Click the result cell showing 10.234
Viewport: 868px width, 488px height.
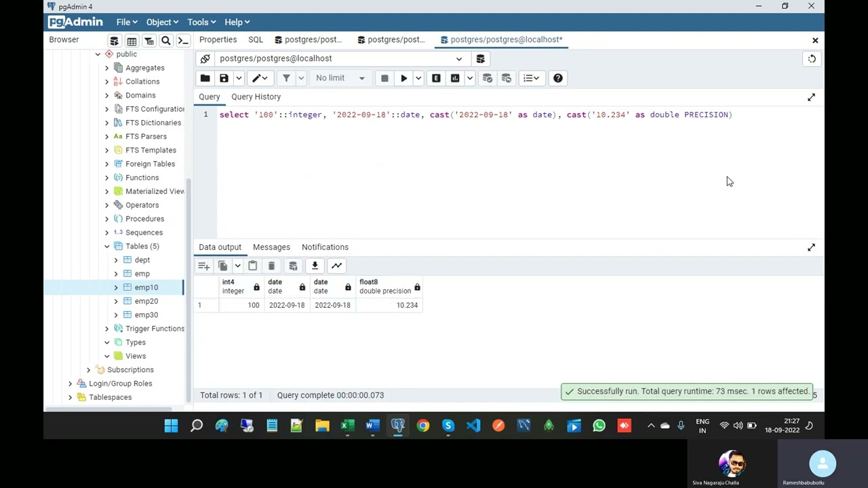point(390,305)
